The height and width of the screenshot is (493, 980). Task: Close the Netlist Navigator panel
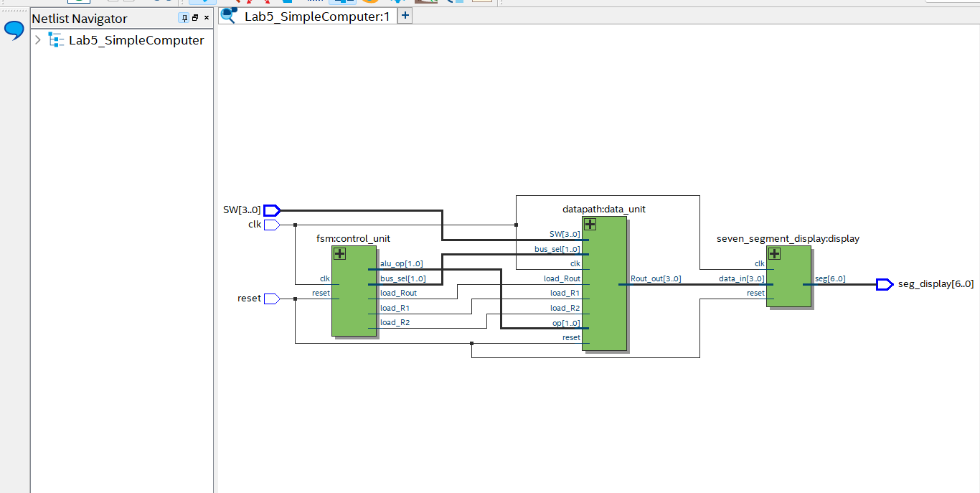(207, 18)
